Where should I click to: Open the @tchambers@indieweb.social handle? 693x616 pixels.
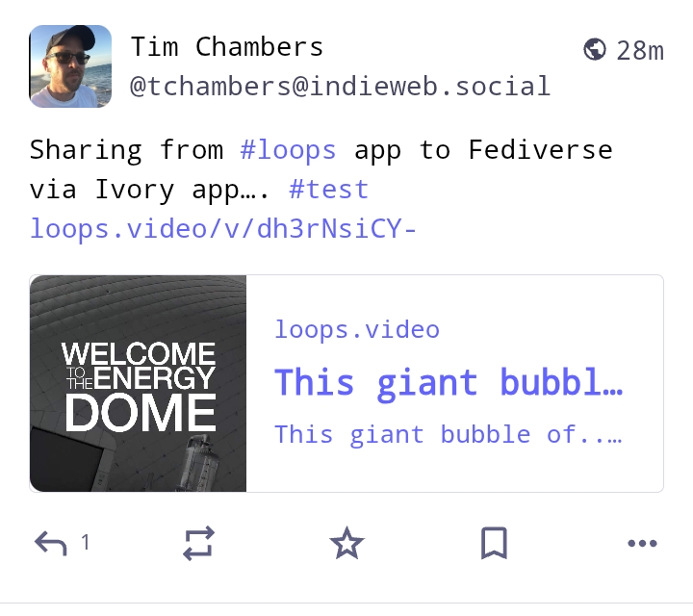click(x=341, y=87)
